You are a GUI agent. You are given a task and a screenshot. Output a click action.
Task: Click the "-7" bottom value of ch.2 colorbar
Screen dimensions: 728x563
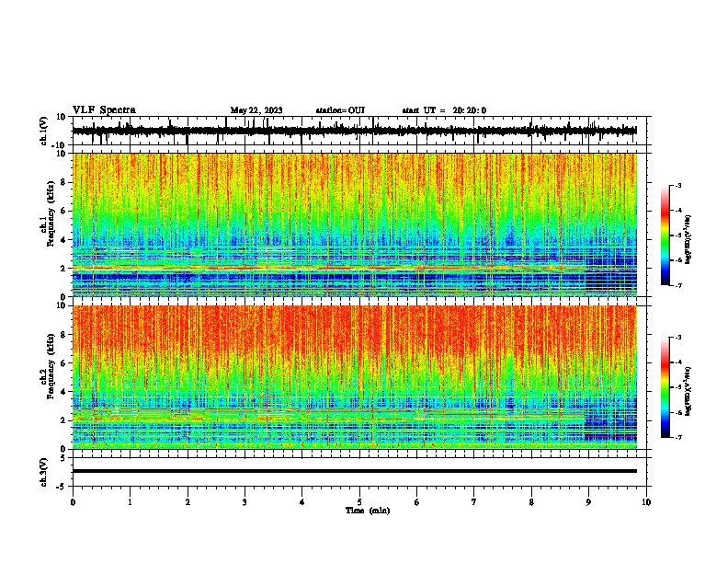(x=678, y=437)
